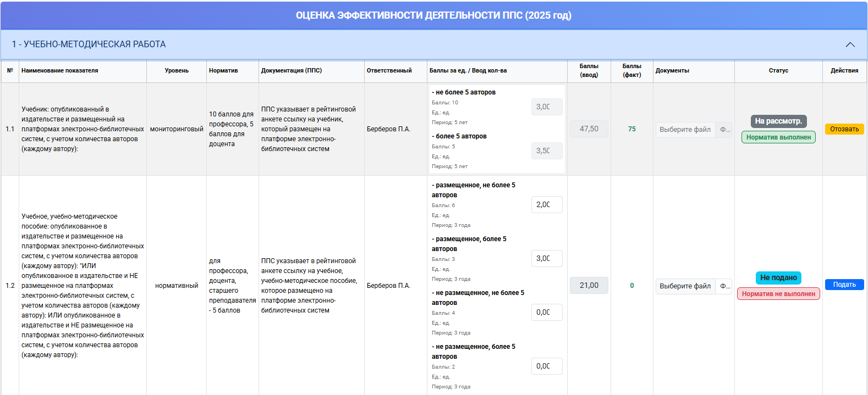Click the Уровень column header
868x395 pixels.
click(x=177, y=70)
